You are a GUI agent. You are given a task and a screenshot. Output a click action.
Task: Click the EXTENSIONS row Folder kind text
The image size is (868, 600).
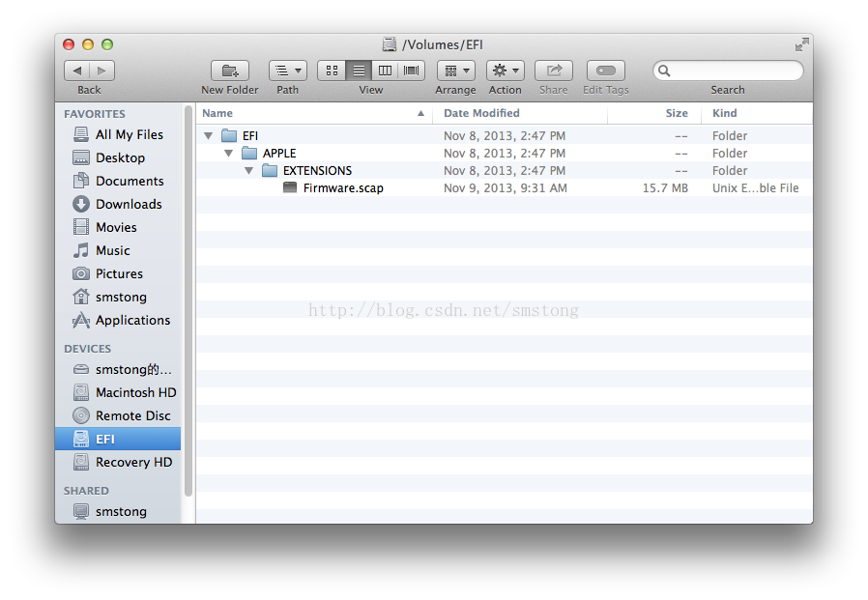click(x=730, y=170)
